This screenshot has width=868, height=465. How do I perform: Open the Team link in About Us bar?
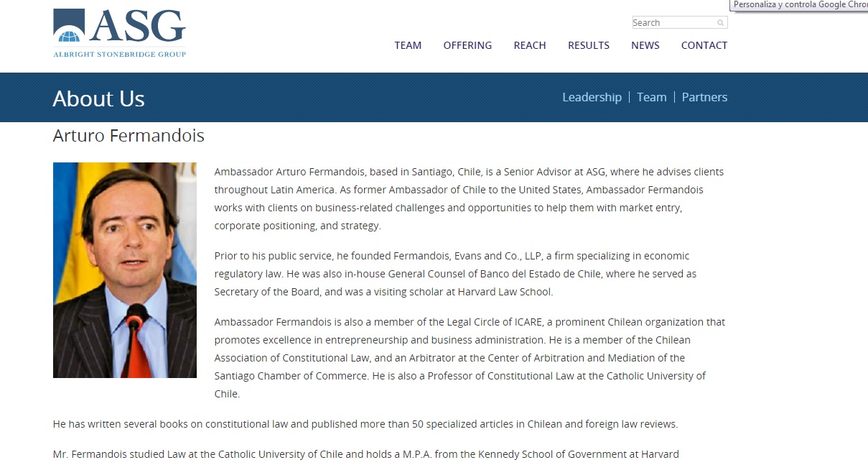coord(651,97)
